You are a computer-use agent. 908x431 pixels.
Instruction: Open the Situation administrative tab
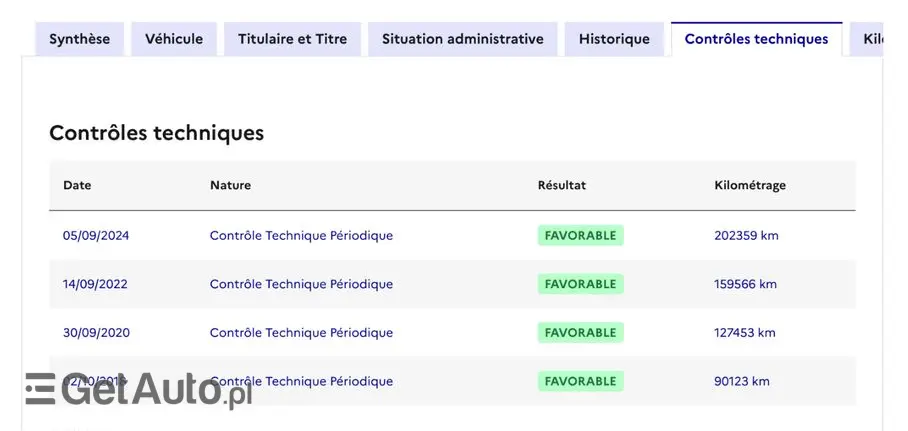462,39
